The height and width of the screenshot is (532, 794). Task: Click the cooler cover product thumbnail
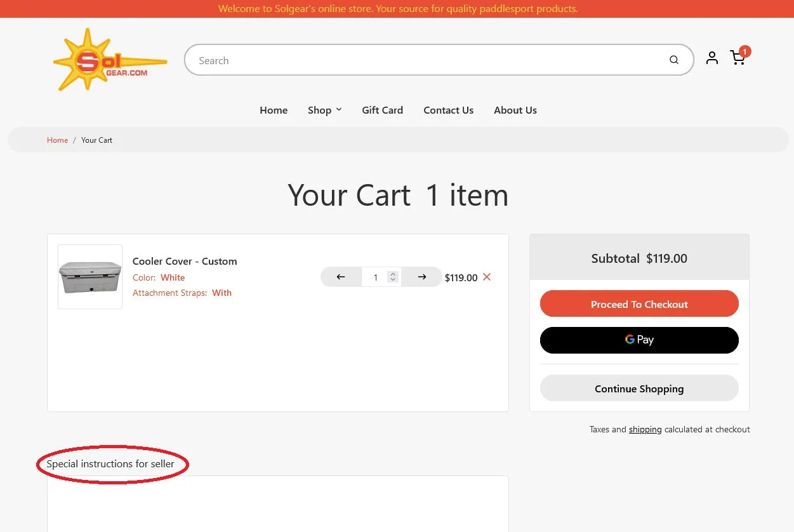(90, 277)
